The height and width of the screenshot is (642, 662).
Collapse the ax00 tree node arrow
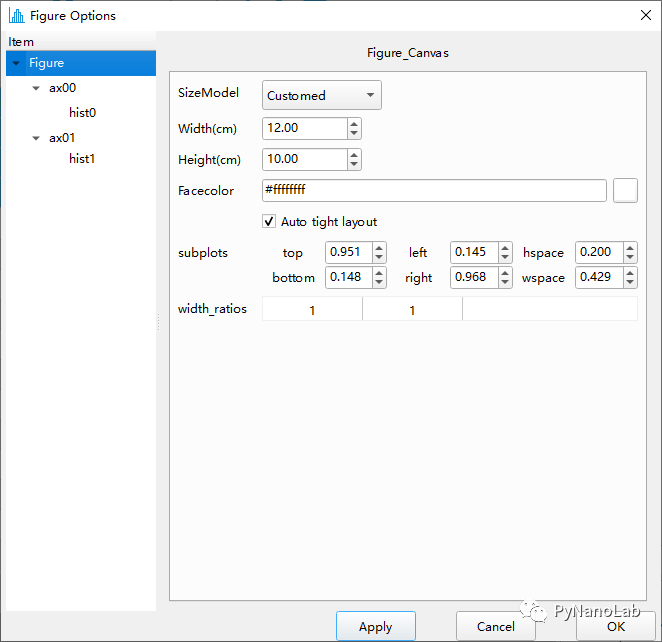(x=36, y=88)
